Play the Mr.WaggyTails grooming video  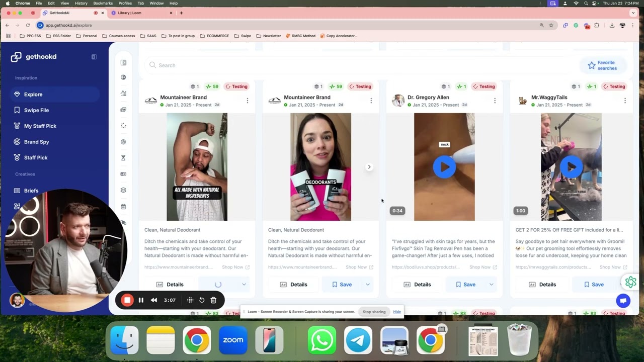pyautogui.click(x=571, y=167)
